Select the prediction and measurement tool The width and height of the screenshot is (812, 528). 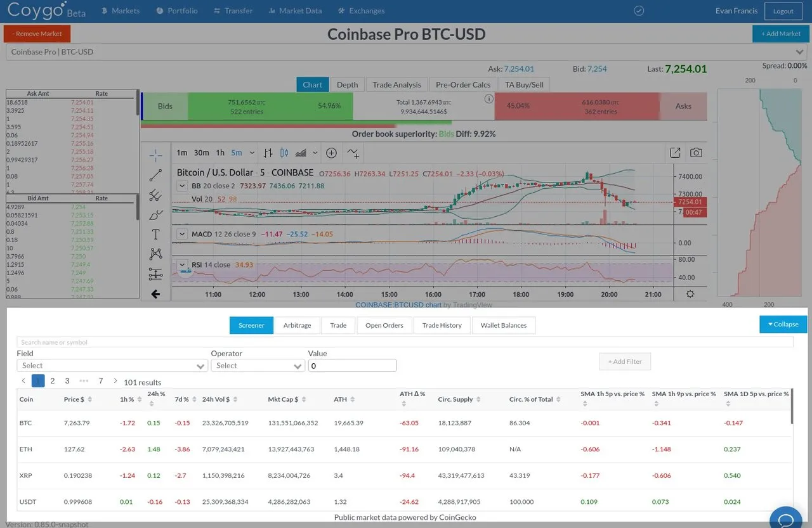coord(155,274)
